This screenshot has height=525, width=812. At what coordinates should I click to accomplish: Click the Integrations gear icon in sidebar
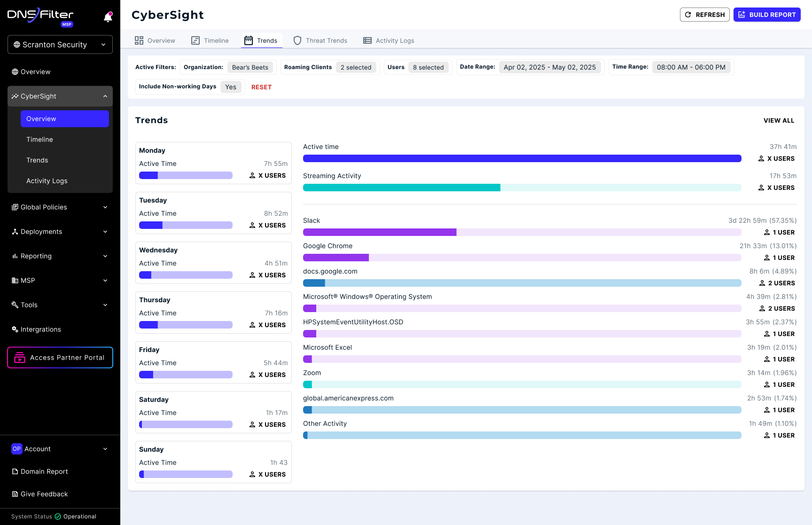(x=15, y=329)
